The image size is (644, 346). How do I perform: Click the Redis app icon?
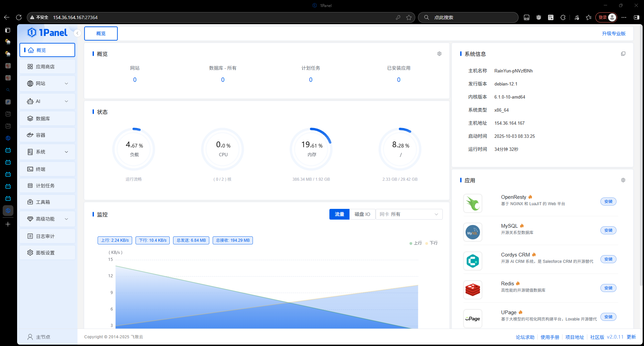(473, 290)
